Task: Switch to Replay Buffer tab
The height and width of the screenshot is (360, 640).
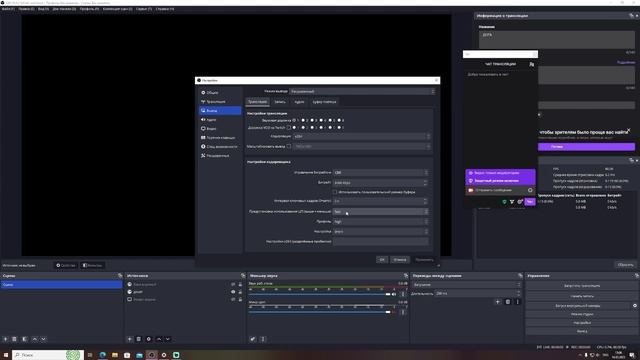Action: coord(324,102)
